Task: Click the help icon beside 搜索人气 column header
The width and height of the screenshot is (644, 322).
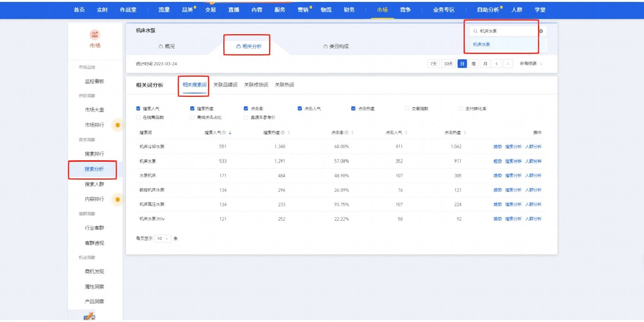Action: [x=224, y=133]
